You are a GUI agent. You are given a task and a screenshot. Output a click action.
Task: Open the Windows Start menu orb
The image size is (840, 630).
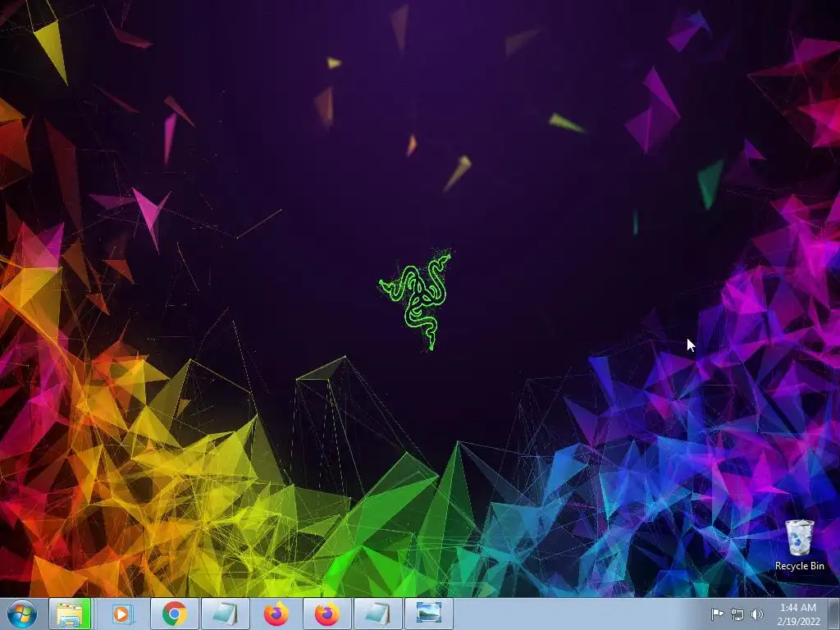pyautogui.click(x=22, y=614)
